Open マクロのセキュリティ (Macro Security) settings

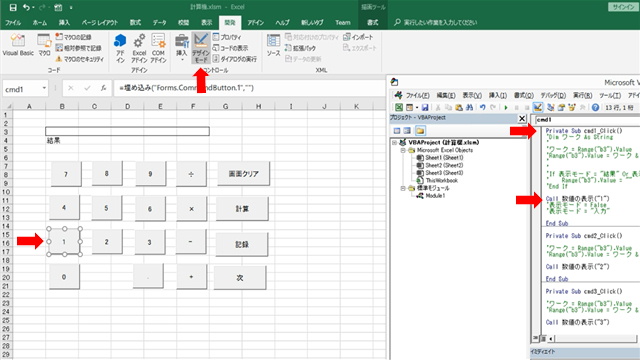(x=80, y=59)
